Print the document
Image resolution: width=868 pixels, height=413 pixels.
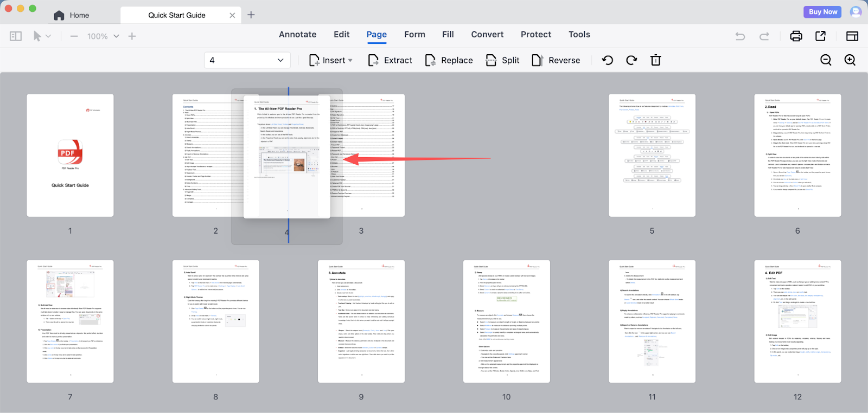796,36
